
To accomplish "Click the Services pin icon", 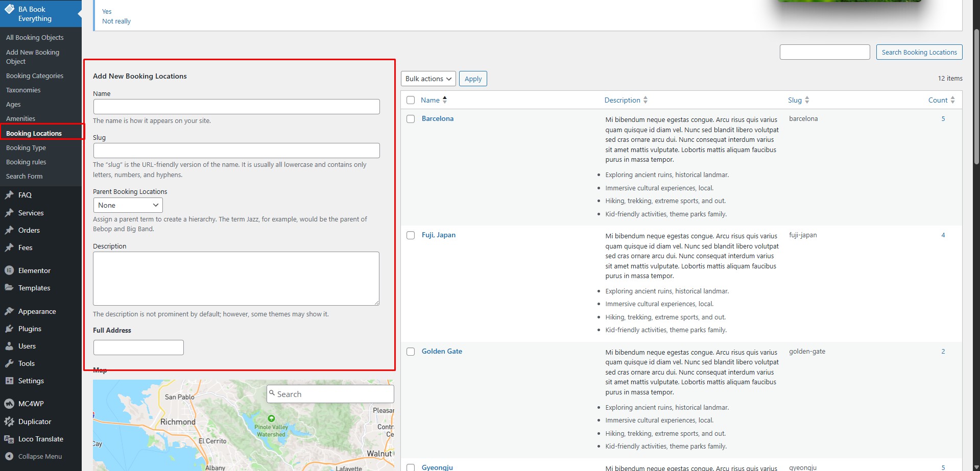I will [9, 213].
